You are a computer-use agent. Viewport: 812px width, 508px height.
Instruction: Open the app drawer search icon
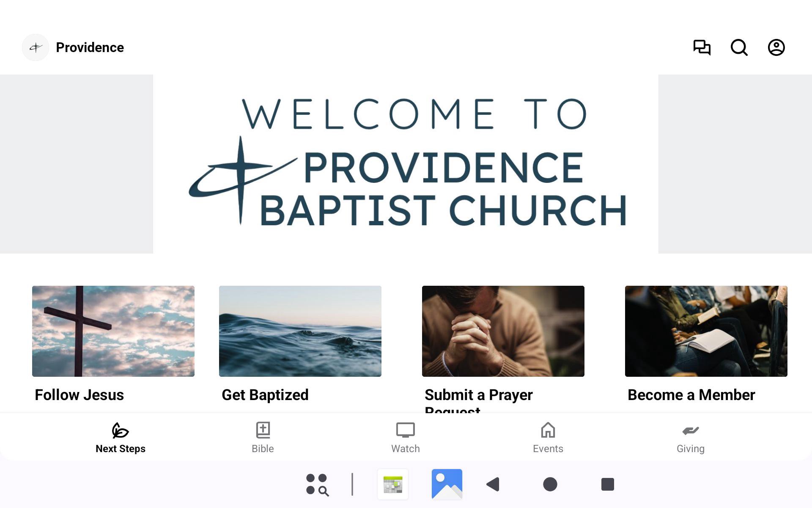[x=317, y=484]
